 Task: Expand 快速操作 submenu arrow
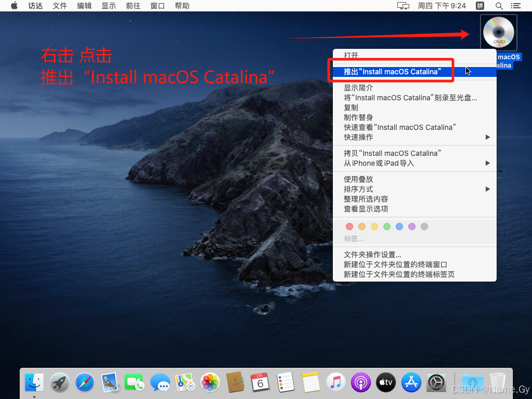(488, 137)
